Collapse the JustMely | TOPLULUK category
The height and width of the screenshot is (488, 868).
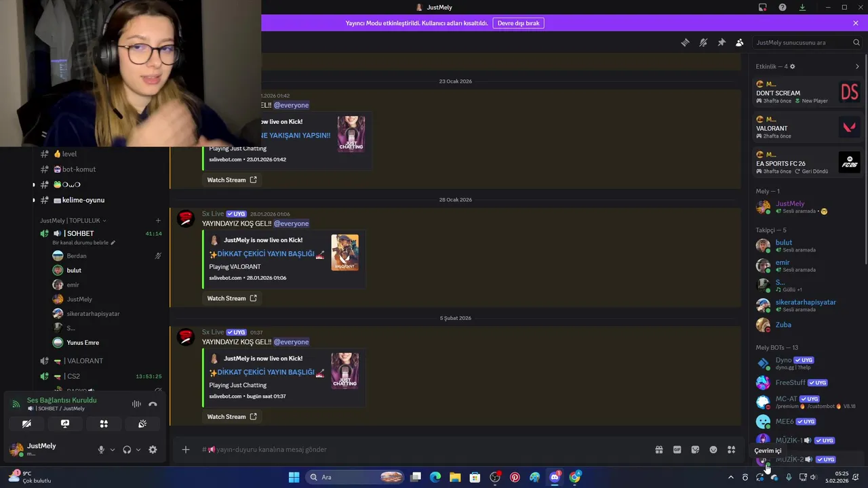tap(73, 220)
